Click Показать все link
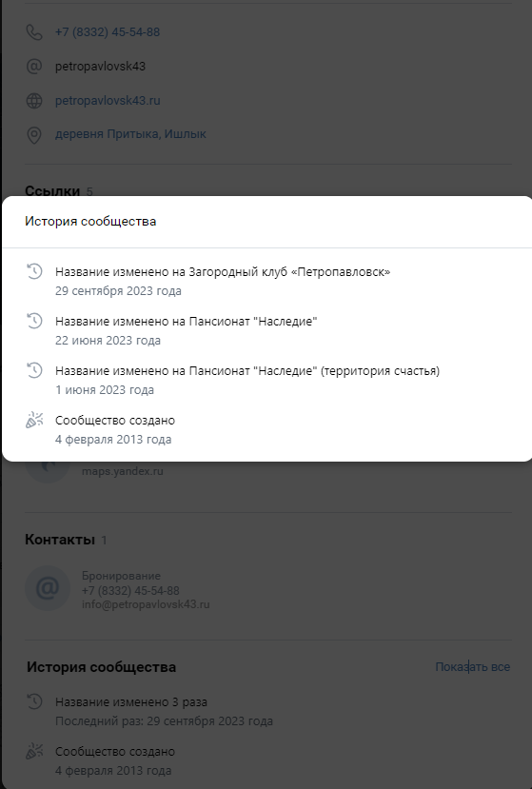 point(473,667)
